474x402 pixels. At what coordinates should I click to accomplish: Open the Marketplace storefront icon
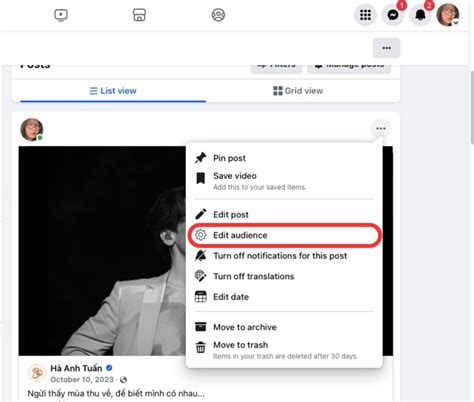139,15
